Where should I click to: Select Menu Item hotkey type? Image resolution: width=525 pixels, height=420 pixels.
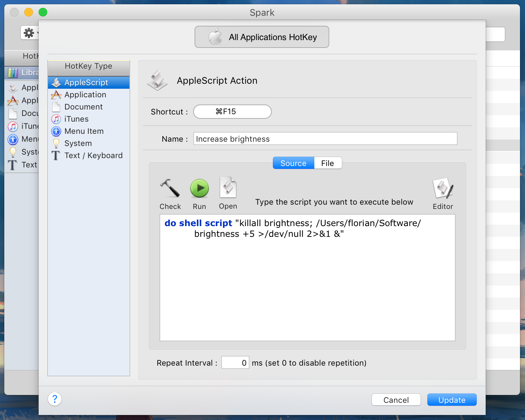[x=89, y=131]
